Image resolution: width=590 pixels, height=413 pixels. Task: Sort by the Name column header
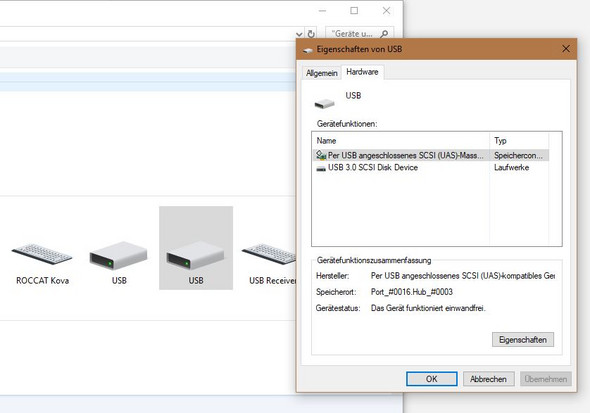pyautogui.click(x=401, y=141)
